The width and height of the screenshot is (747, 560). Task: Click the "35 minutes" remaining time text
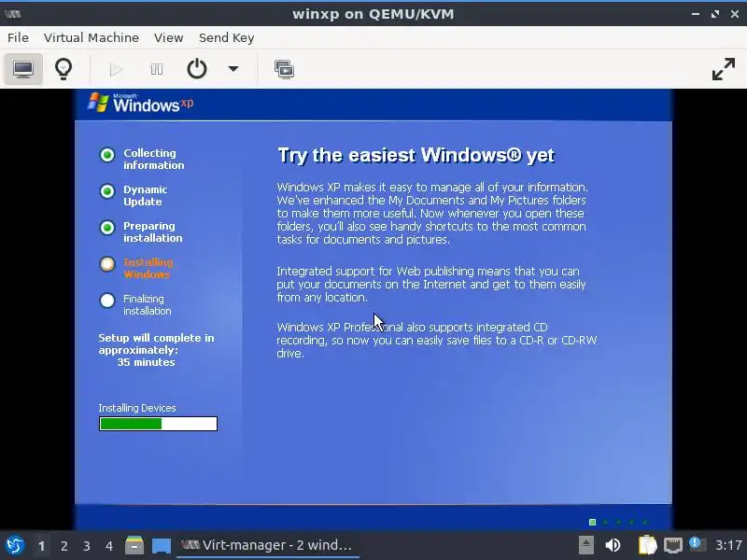(x=146, y=362)
